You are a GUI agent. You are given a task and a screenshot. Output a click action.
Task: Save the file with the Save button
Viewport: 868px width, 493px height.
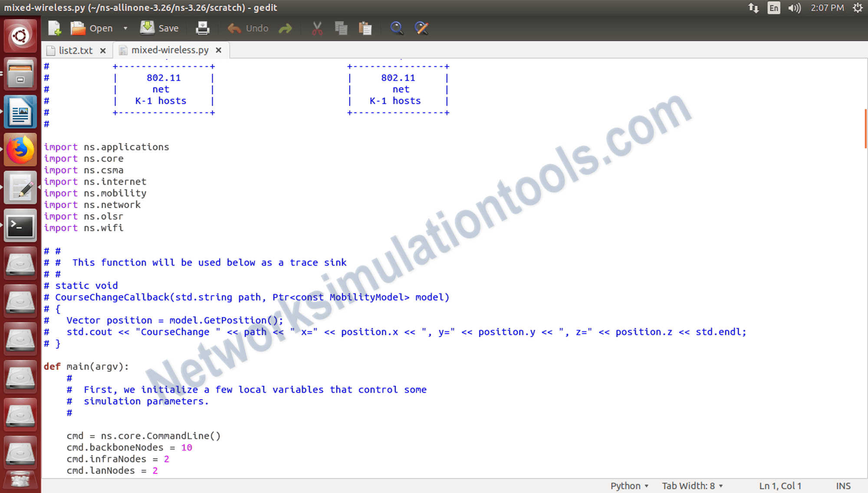pyautogui.click(x=159, y=28)
